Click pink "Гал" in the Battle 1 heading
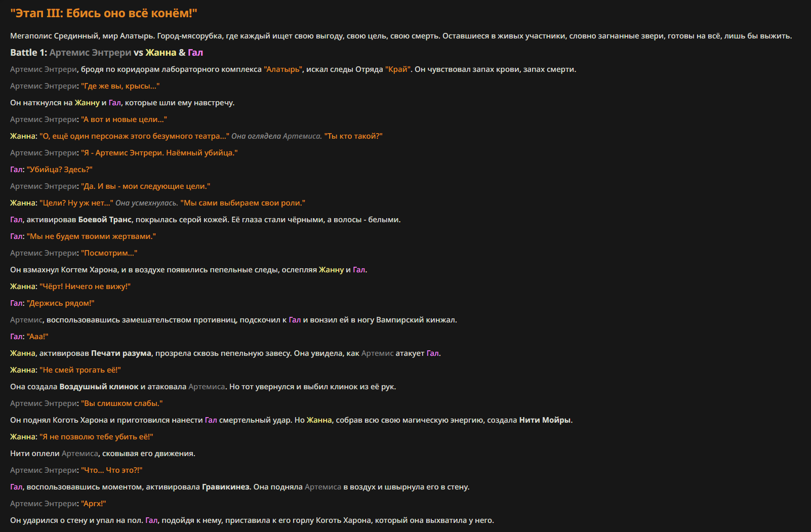811x532 pixels. 195,53
